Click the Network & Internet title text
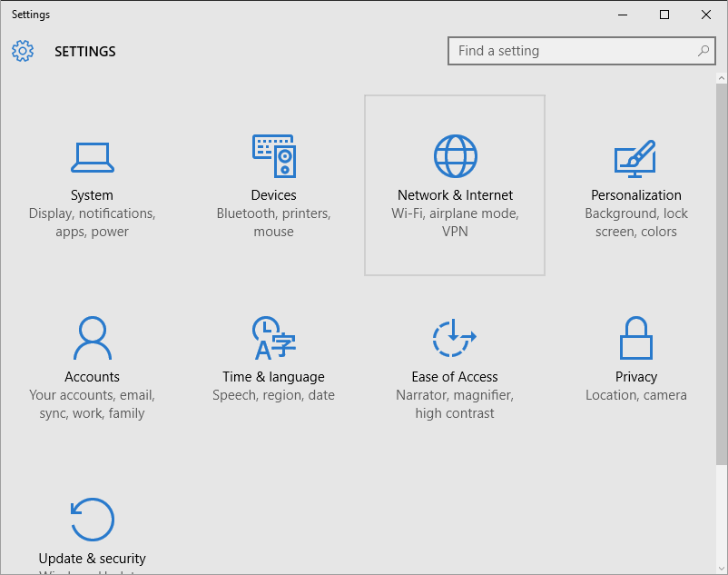This screenshot has width=728, height=575. [x=455, y=195]
